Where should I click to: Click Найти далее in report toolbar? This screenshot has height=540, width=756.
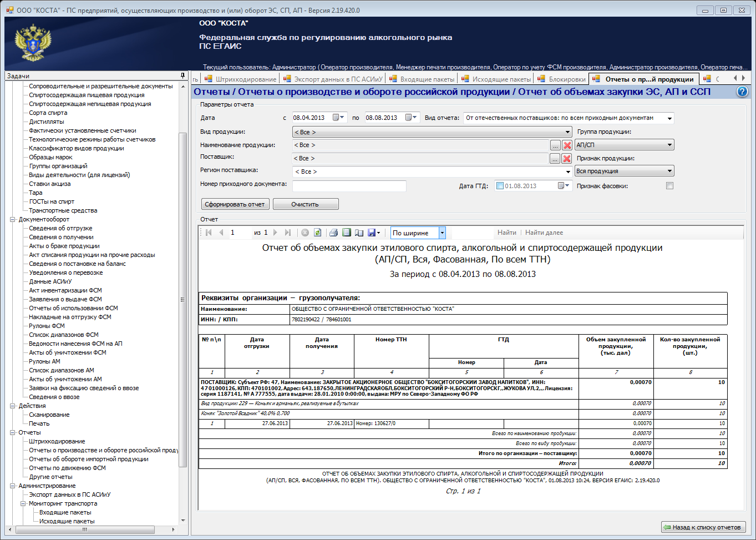click(x=544, y=233)
